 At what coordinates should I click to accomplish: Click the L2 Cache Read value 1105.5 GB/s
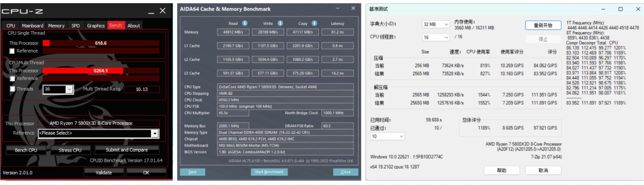233,60
